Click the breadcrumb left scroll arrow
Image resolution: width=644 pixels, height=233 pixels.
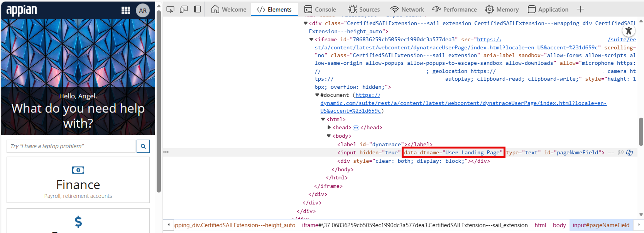tap(168, 225)
